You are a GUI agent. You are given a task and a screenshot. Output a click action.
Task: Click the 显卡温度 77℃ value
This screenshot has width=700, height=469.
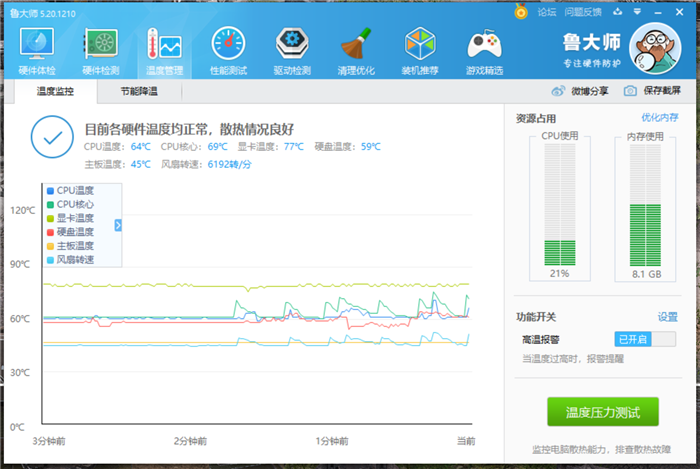(x=294, y=147)
